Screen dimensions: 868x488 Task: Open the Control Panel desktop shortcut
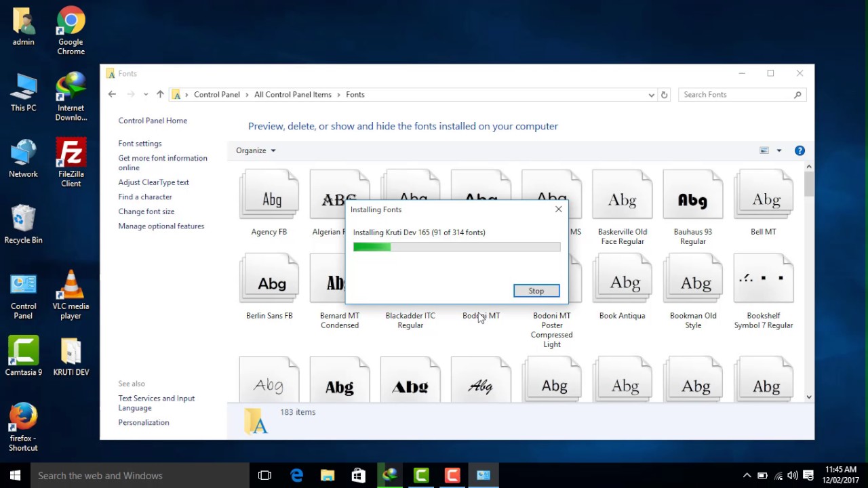(23, 296)
